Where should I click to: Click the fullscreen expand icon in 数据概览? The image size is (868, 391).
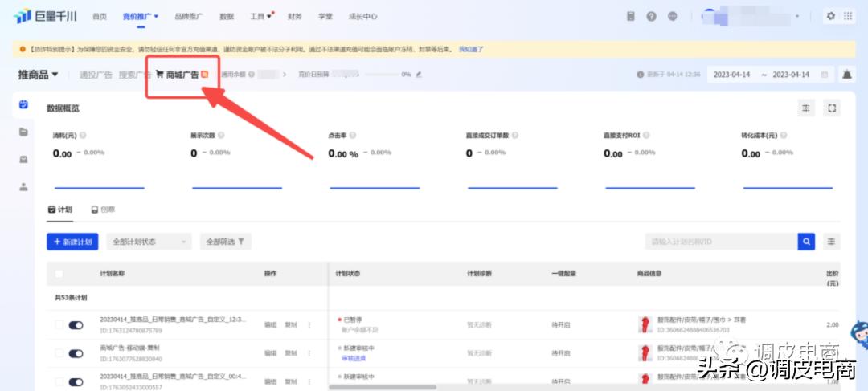click(832, 108)
